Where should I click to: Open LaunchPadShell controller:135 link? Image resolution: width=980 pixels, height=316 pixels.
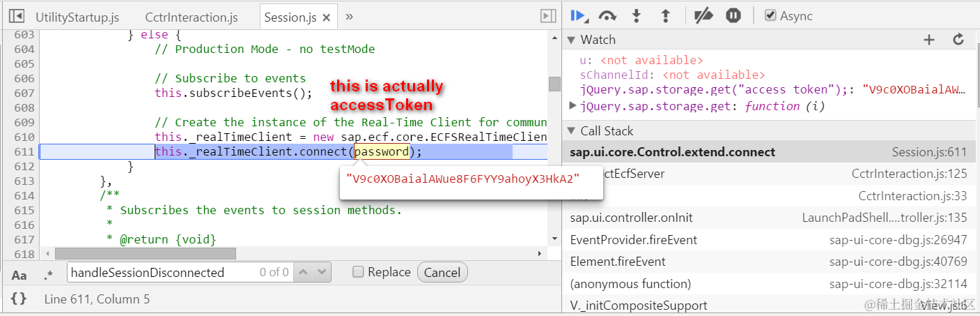(x=885, y=218)
